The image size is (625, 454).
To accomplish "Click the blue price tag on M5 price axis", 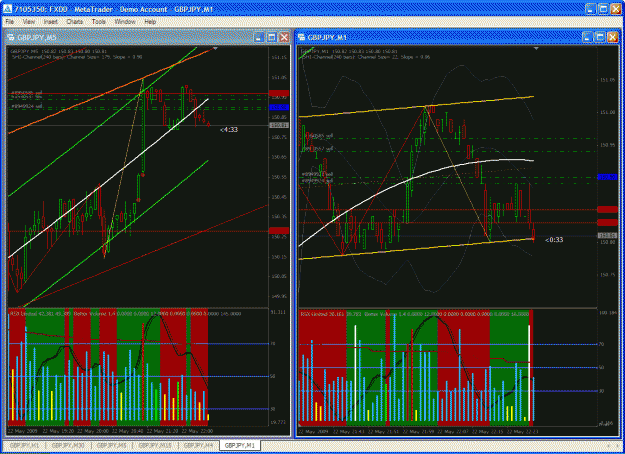I will [x=279, y=107].
